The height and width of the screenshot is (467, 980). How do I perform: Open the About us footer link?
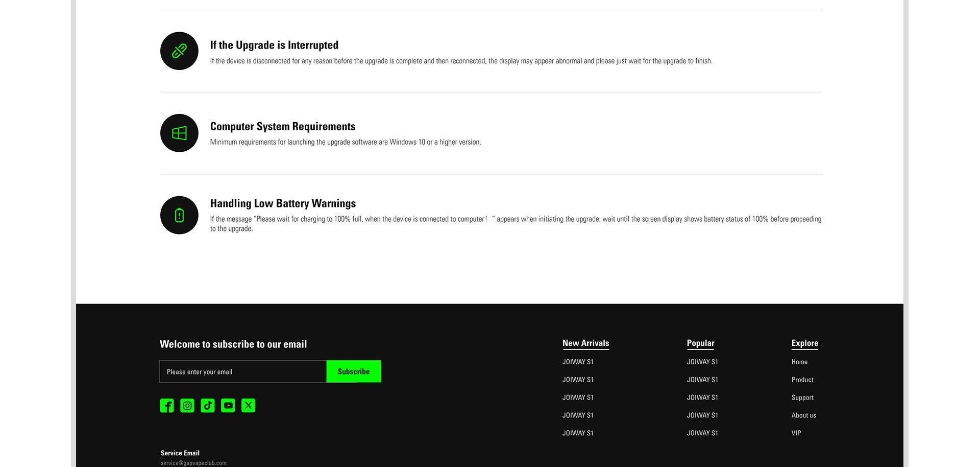pyautogui.click(x=803, y=415)
